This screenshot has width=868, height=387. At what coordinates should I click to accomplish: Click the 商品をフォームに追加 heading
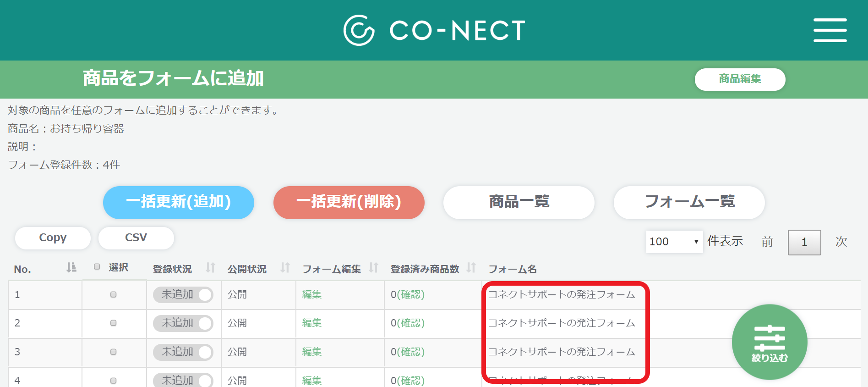click(x=173, y=78)
